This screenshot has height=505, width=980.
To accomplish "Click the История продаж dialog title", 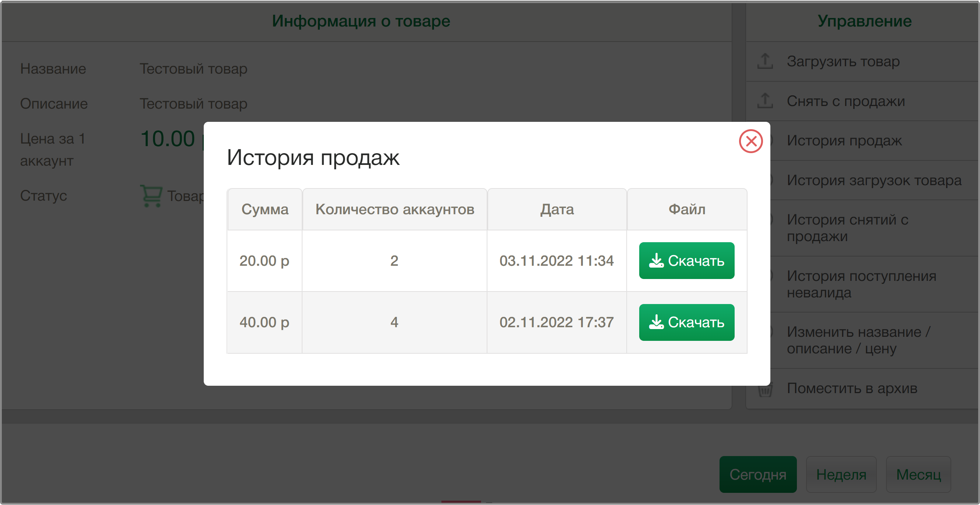I will pyautogui.click(x=313, y=157).
